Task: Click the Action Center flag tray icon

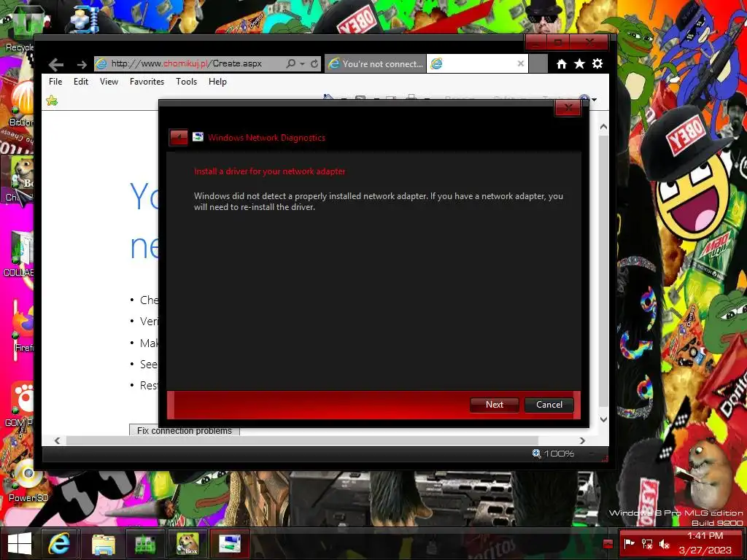Action: 630,543
